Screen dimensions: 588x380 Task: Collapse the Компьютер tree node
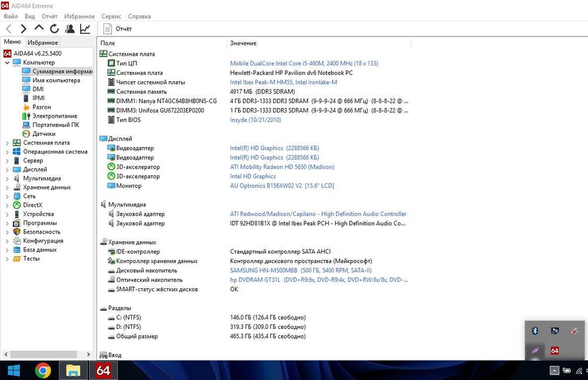click(x=7, y=62)
